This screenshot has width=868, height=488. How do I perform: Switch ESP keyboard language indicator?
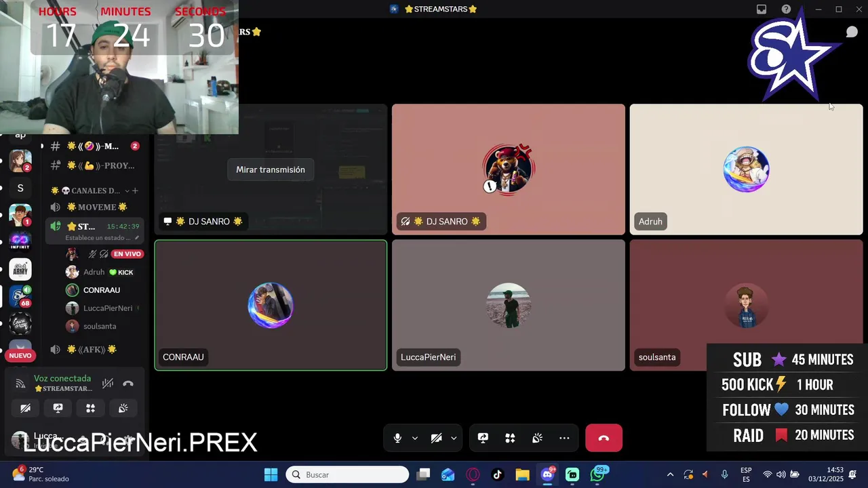pyautogui.click(x=746, y=474)
